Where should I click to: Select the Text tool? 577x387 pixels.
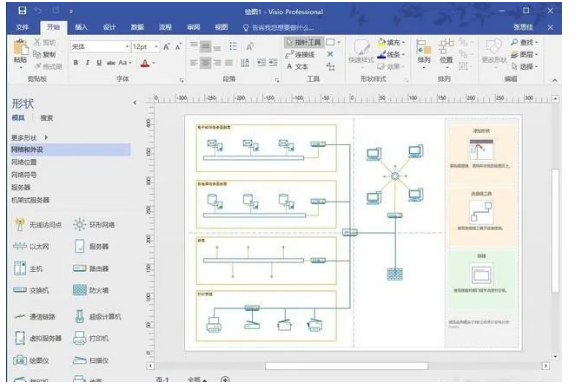(297, 67)
